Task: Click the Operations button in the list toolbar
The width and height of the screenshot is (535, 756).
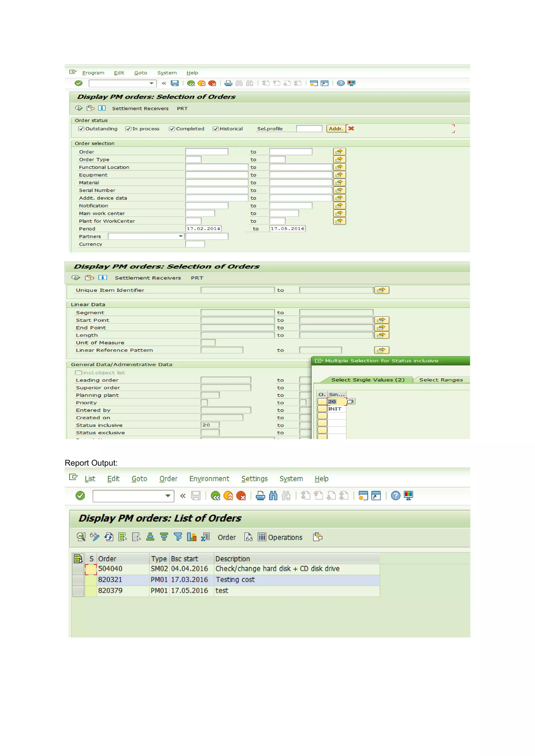Action: pyautogui.click(x=280, y=537)
